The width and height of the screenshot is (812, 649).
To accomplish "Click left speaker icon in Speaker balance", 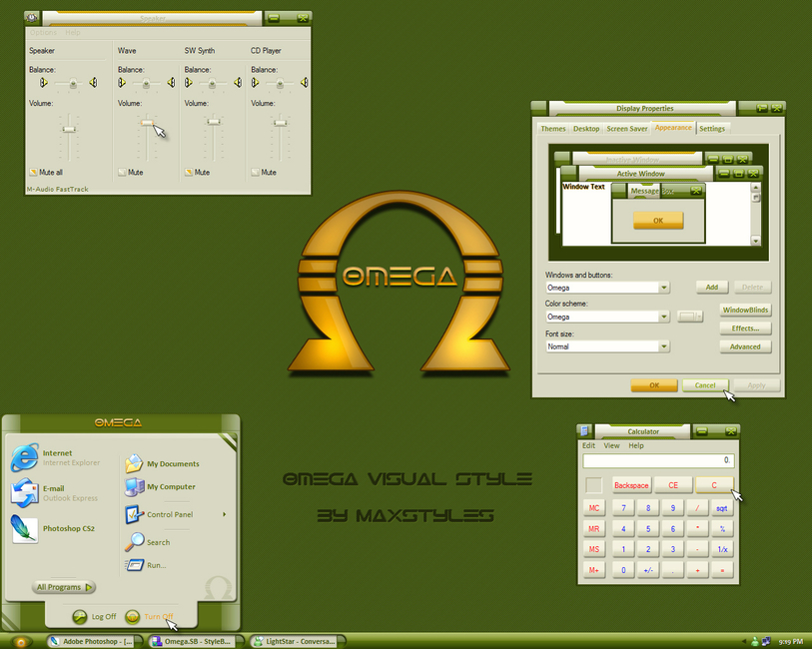I will point(44,82).
